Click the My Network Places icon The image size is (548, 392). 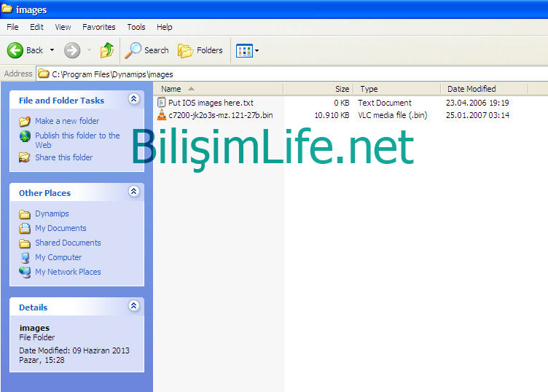[x=25, y=272]
